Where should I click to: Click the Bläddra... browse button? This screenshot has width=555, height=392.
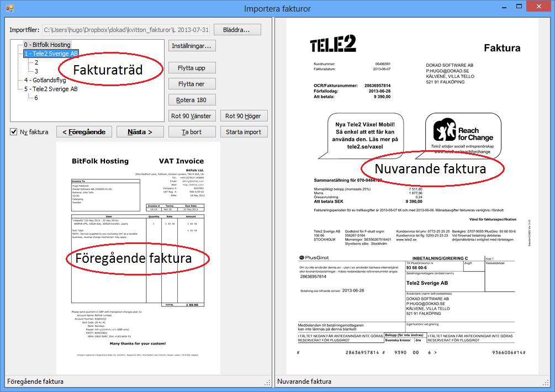click(x=237, y=30)
